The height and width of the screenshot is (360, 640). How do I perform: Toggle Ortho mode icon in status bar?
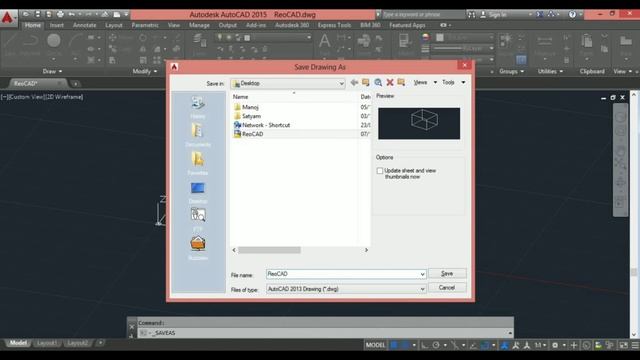tap(424, 345)
